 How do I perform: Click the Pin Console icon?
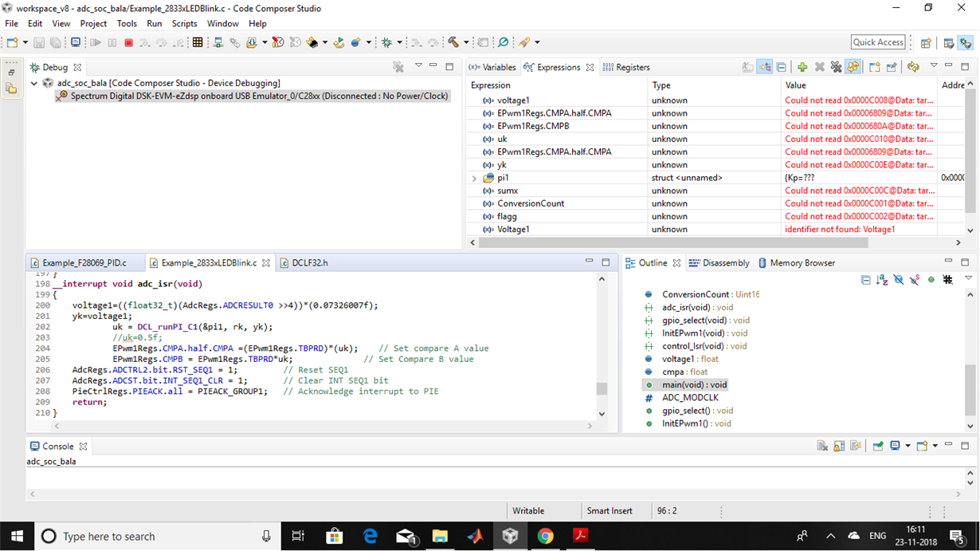pyautogui.click(x=878, y=446)
